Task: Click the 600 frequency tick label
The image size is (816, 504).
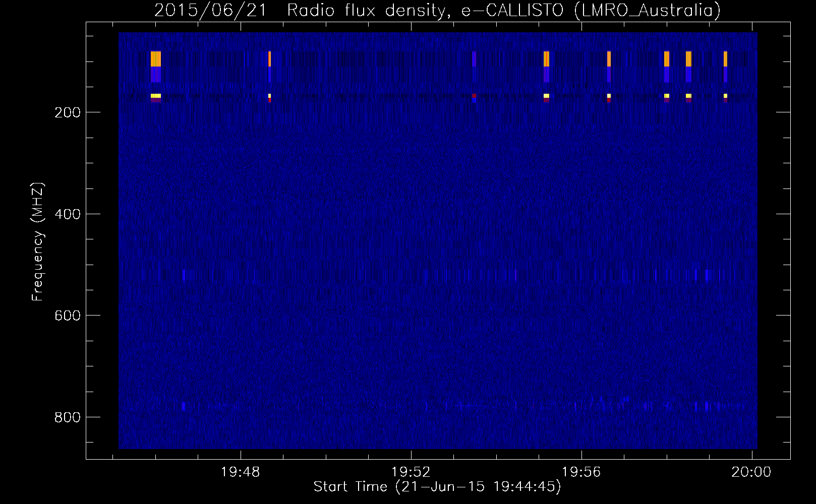Action: click(x=68, y=316)
